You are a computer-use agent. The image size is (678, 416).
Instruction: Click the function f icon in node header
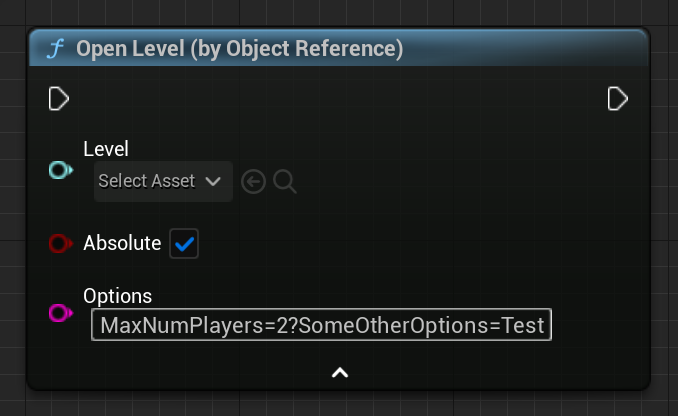pyautogui.click(x=56, y=48)
